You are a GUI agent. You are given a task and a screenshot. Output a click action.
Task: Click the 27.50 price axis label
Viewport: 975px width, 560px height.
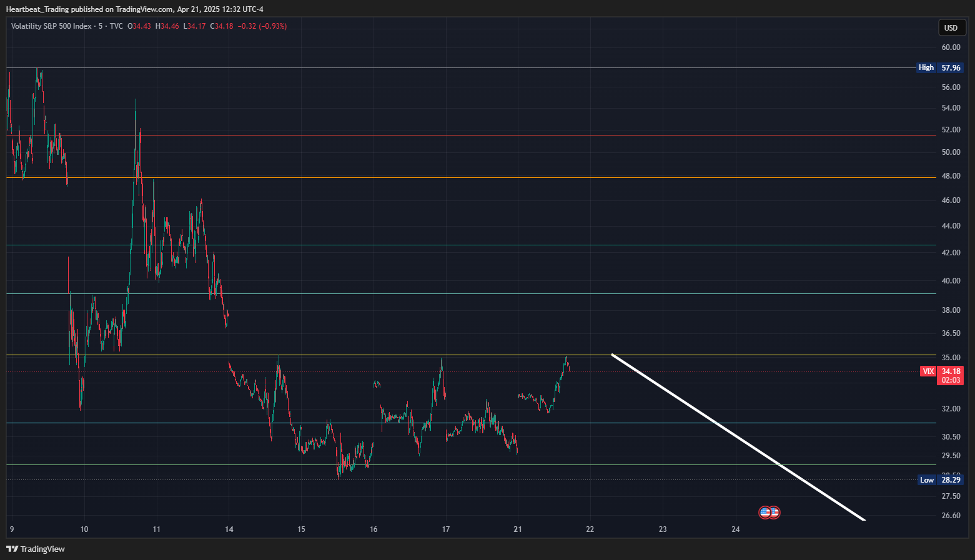point(951,496)
